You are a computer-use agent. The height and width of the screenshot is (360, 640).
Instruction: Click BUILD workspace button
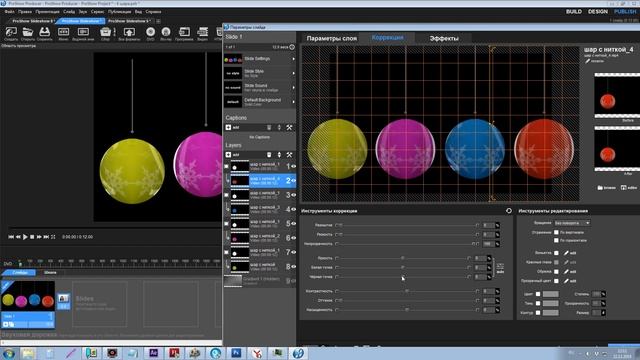coord(574,12)
